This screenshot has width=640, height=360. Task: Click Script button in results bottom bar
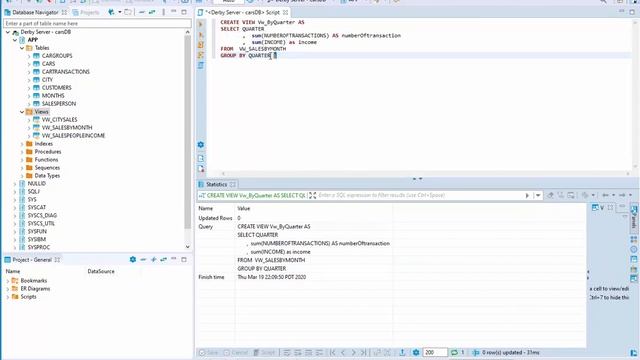click(264, 352)
